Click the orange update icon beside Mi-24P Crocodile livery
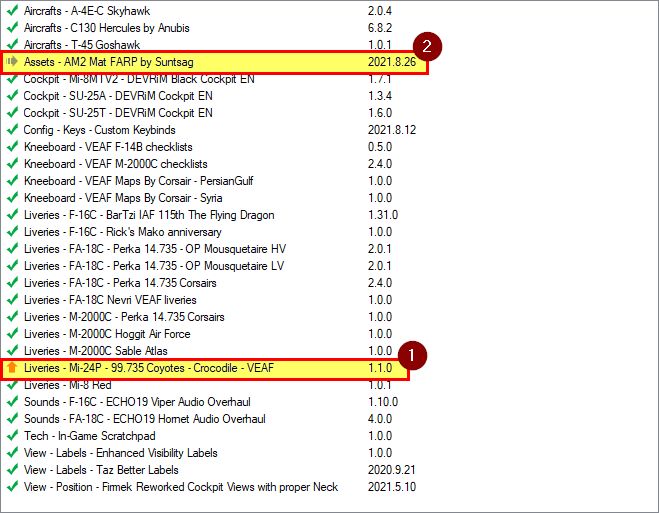This screenshot has width=659, height=513. point(12,369)
